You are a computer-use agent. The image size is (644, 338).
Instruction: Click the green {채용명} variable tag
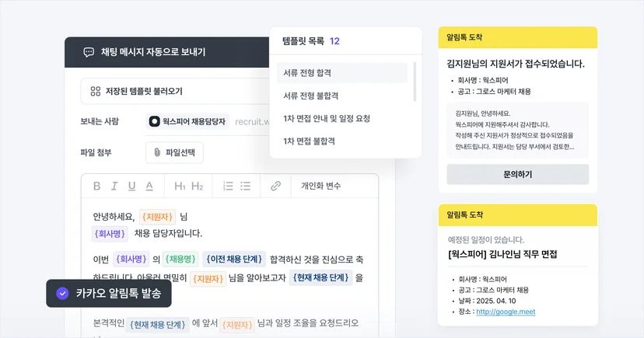click(x=180, y=260)
